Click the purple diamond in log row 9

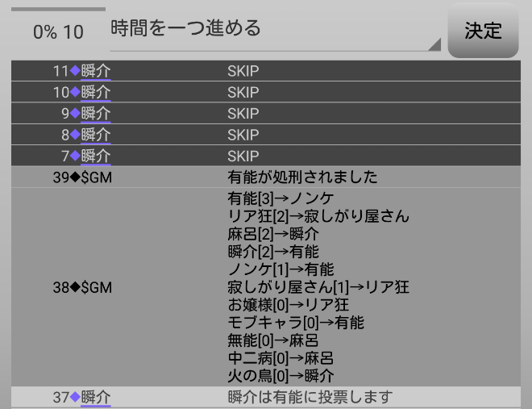pyautogui.click(x=76, y=113)
